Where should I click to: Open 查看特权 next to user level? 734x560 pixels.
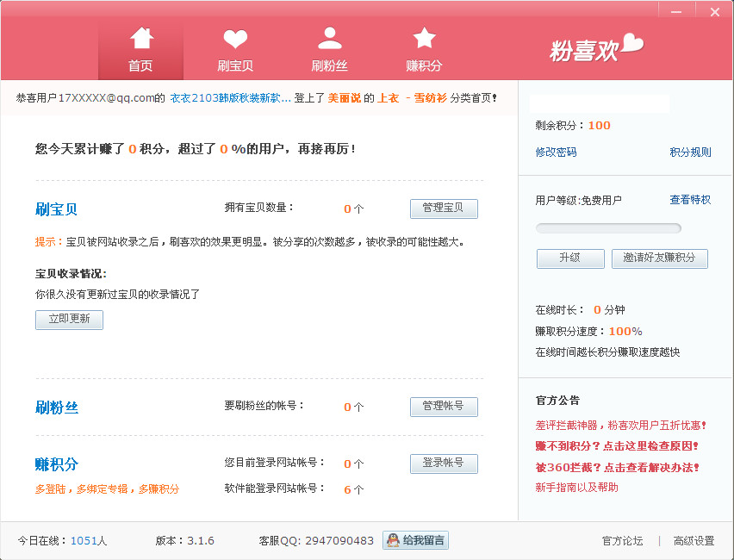(690, 200)
